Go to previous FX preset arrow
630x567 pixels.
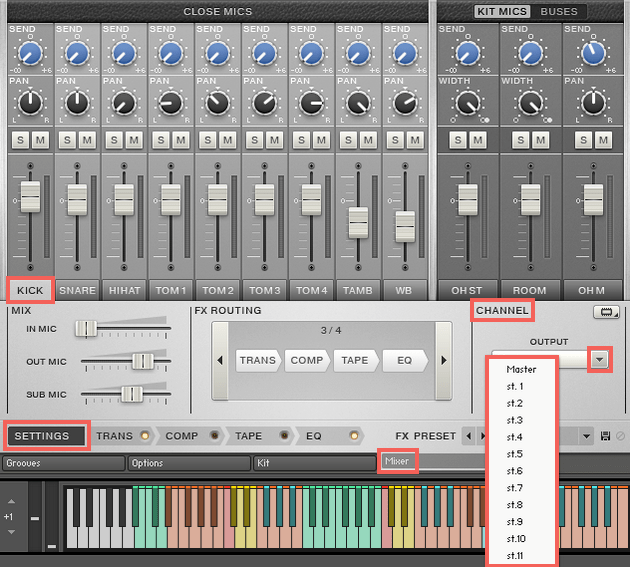click(468, 436)
